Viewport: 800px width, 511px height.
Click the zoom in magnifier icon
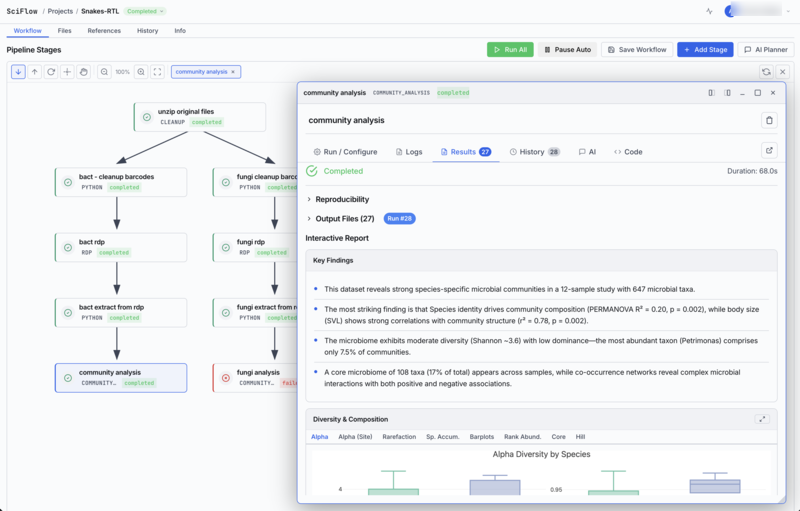coord(141,72)
